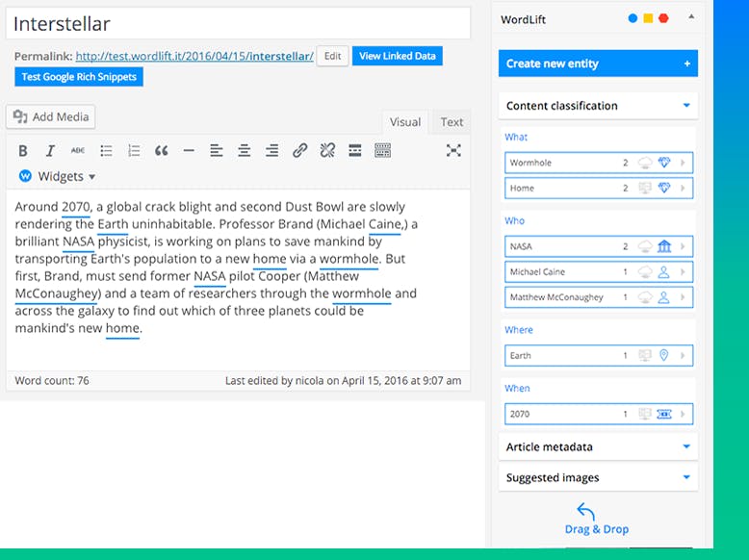Expand the Michael Caine entity arrow
Screen dimensions: 749x560
(x=684, y=272)
